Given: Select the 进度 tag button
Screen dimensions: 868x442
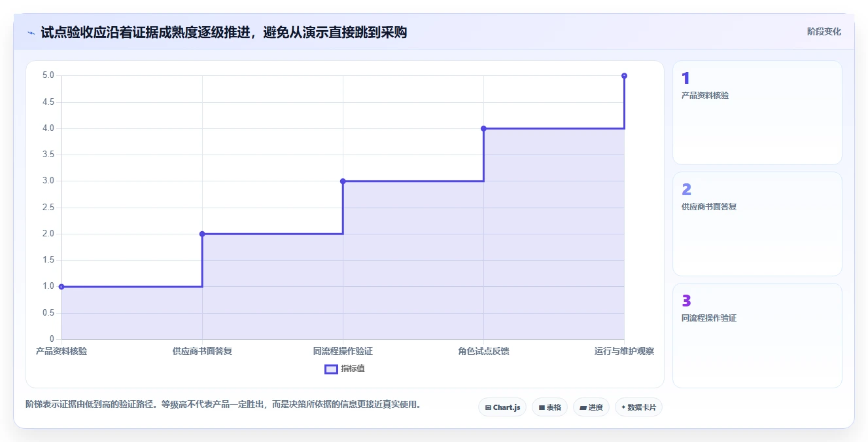Looking at the screenshot, I should (x=591, y=407).
